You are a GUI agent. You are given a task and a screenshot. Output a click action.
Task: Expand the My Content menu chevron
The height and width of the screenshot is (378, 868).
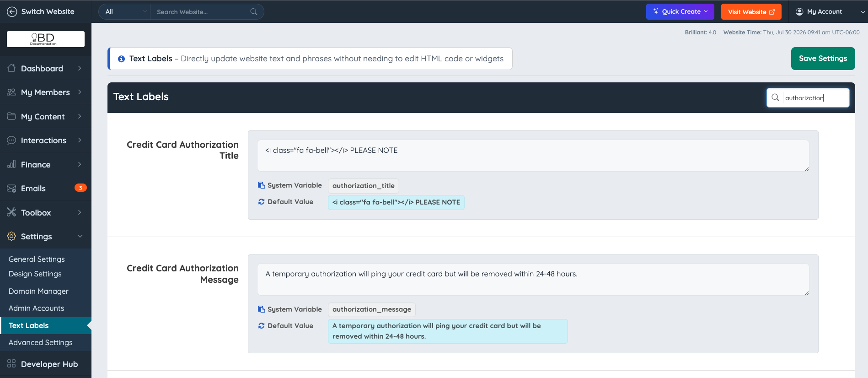click(80, 116)
